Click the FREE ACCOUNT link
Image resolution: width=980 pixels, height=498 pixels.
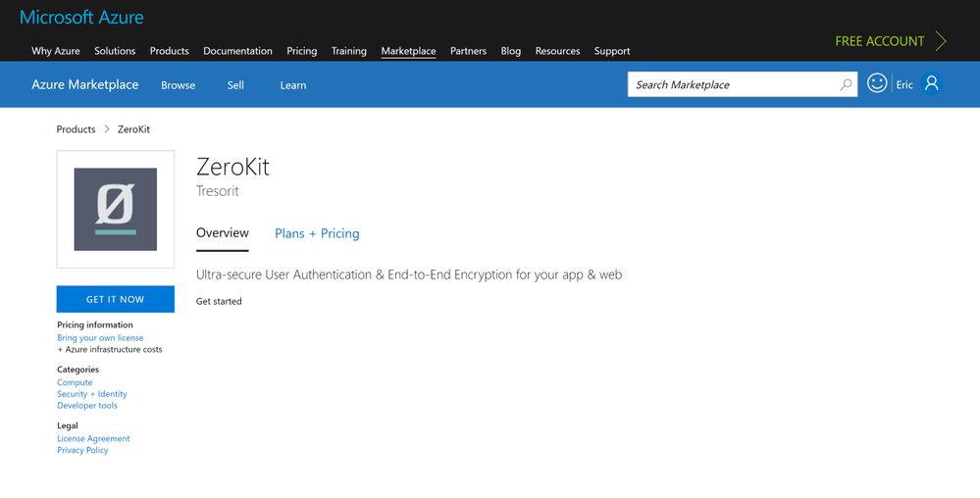(879, 41)
